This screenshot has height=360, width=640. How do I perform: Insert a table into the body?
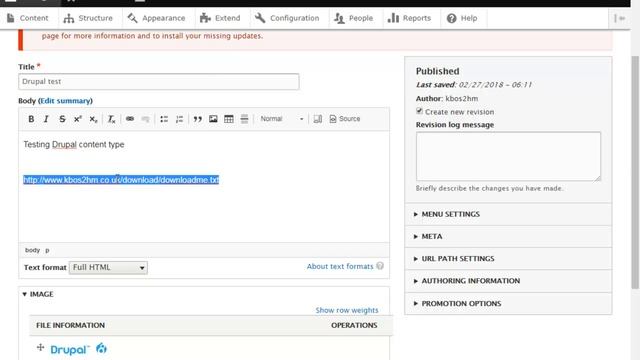point(229,119)
